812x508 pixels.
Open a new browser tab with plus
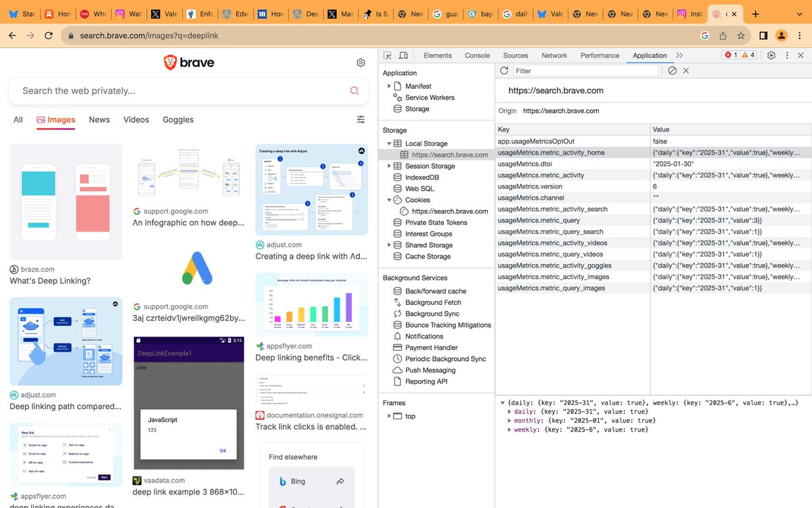click(x=755, y=14)
